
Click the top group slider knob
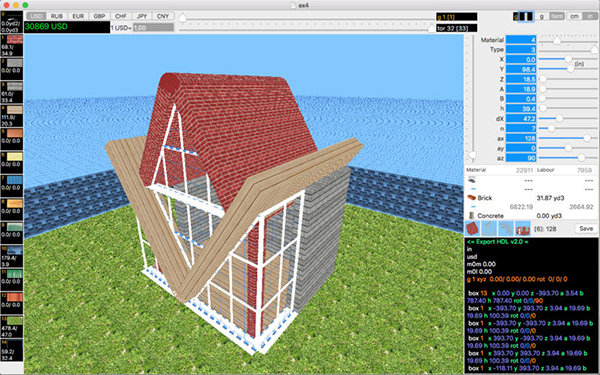click(183, 17)
